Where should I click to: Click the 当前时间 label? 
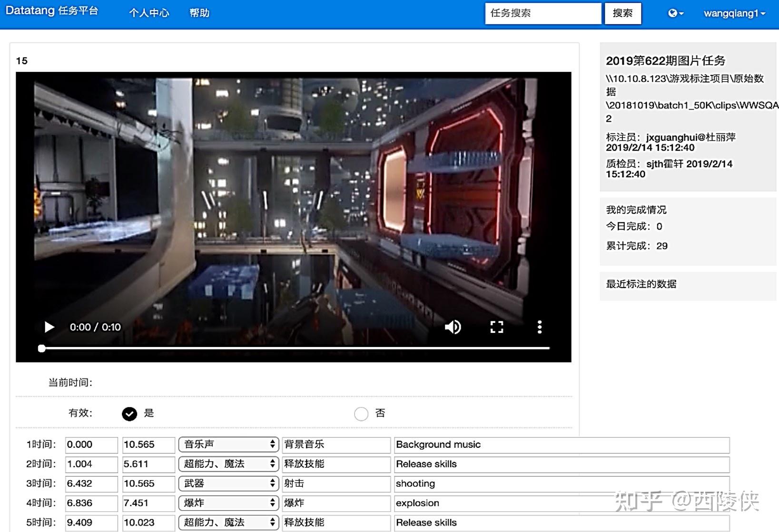70,383
